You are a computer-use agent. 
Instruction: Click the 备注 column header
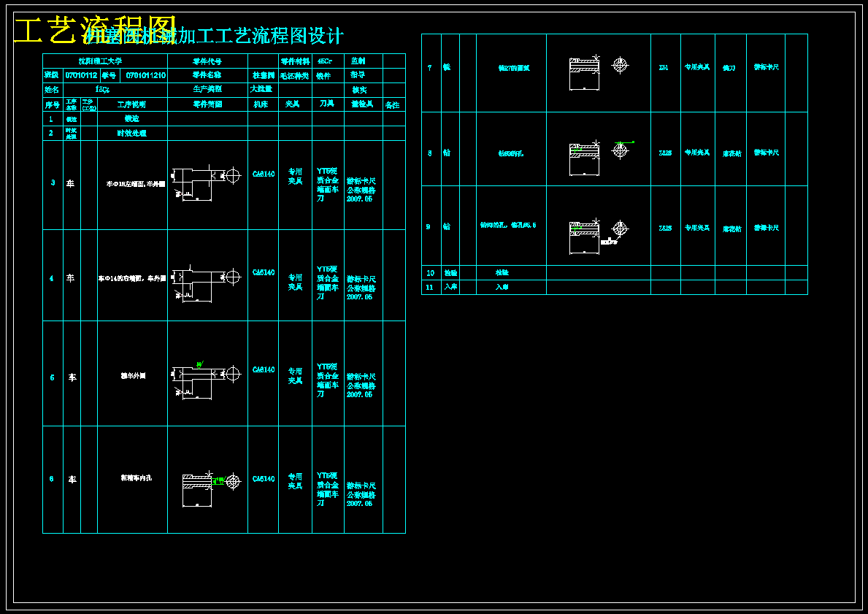click(393, 104)
